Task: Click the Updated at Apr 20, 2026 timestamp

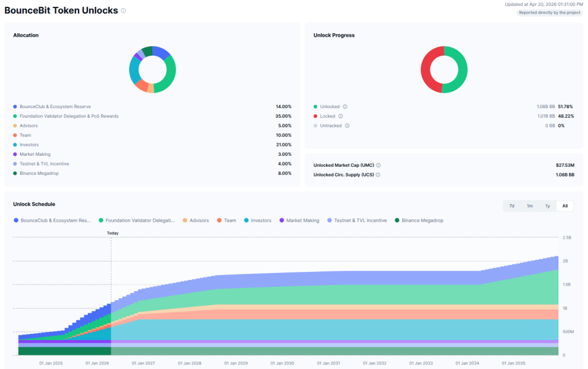Action: 544,5
